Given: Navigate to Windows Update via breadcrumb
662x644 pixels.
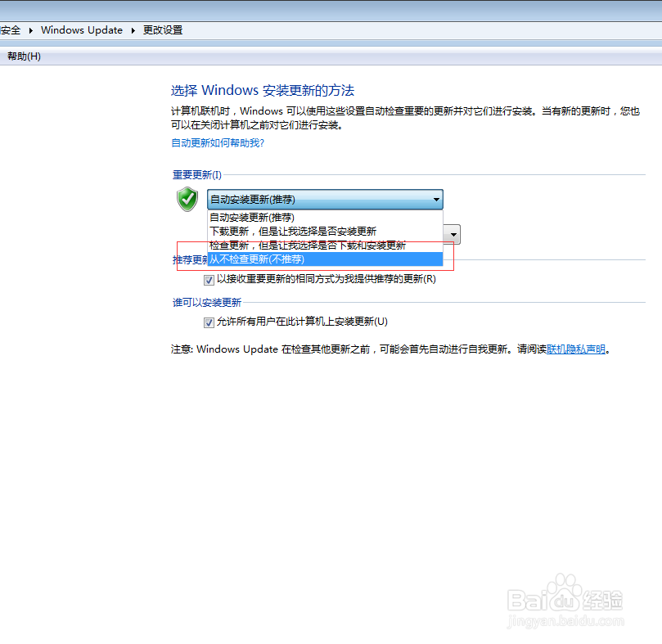Looking at the screenshot, I should (x=82, y=29).
